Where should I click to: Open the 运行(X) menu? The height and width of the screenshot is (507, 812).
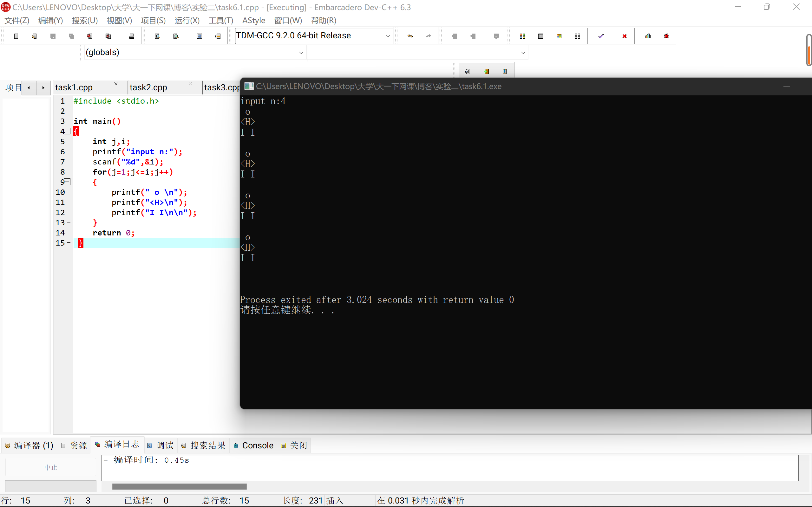pos(187,21)
